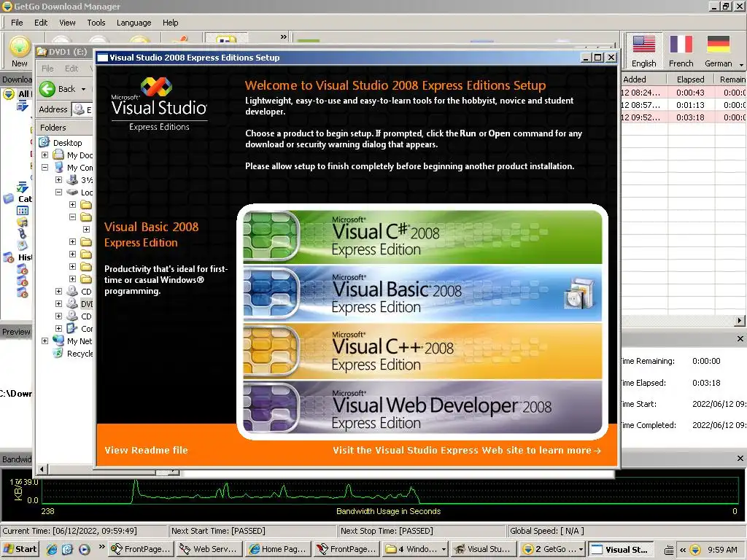Image resolution: width=747 pixels, height=560 pixels.
Task: Close the Bandwidth panel
Action: (740, 458)
